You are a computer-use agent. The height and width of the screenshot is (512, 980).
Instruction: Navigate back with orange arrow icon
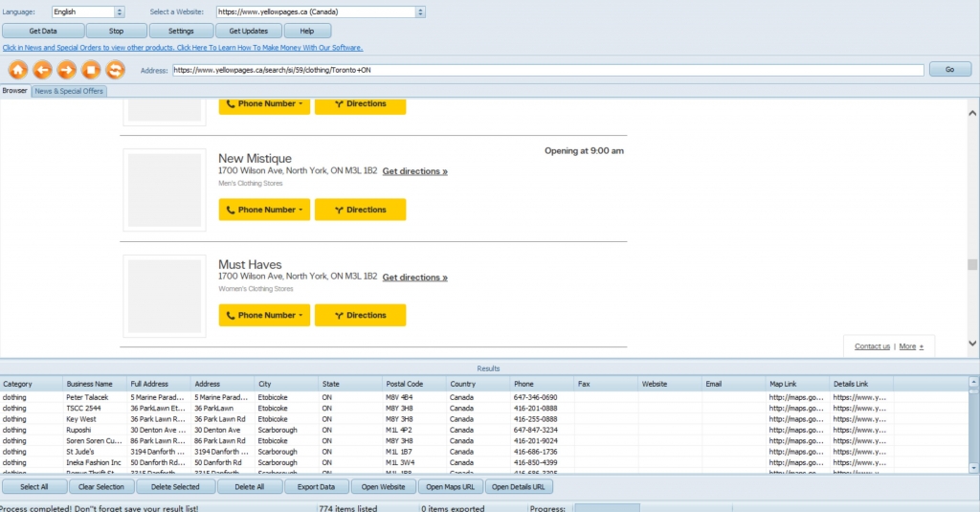click(x=42, y=70)
